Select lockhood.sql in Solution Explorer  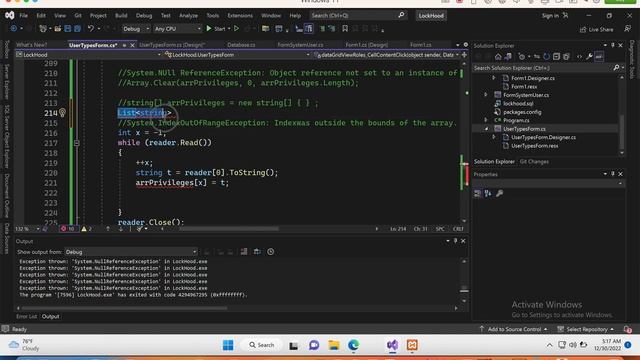[518, 103]
